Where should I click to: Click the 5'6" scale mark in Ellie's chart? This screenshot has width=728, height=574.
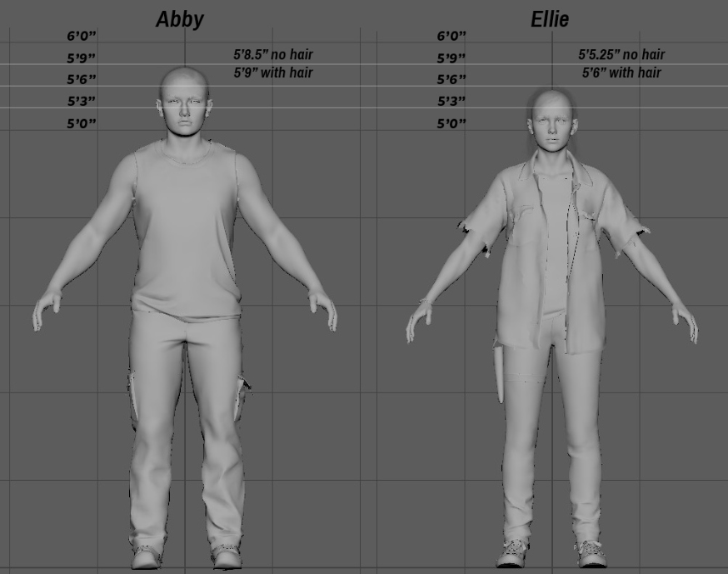(x=451, y=79)
